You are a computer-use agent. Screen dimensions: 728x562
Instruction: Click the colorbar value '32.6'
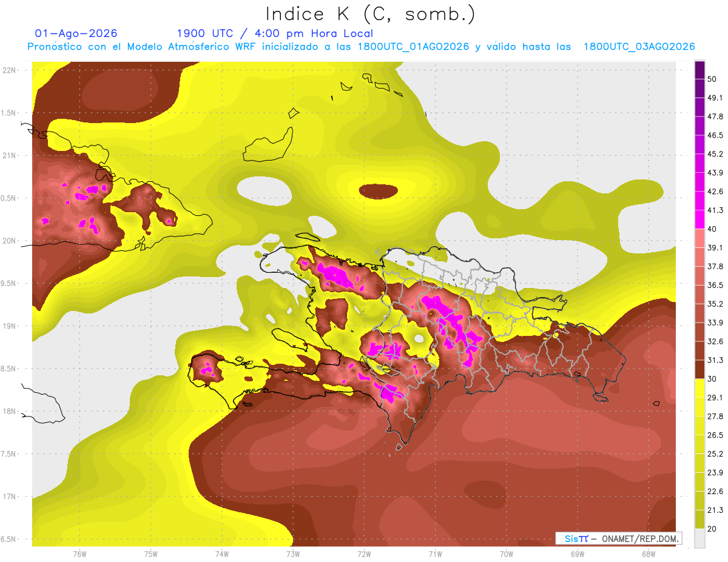[x=715, y=341]
